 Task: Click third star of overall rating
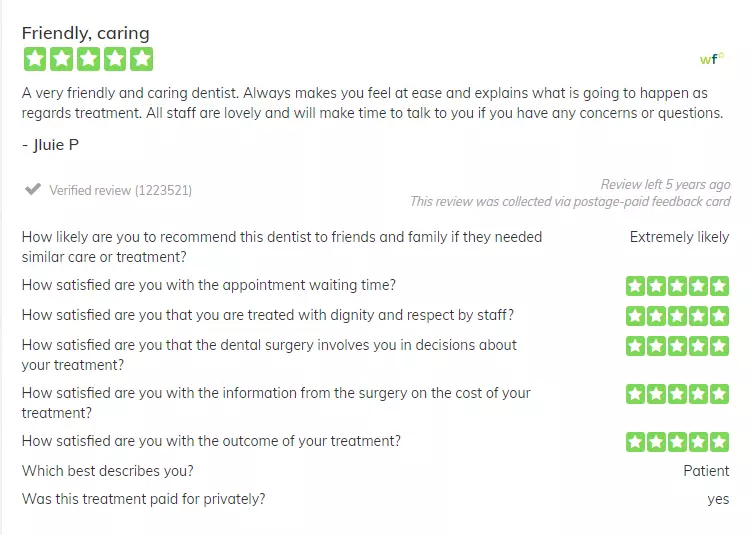[88, 59]
